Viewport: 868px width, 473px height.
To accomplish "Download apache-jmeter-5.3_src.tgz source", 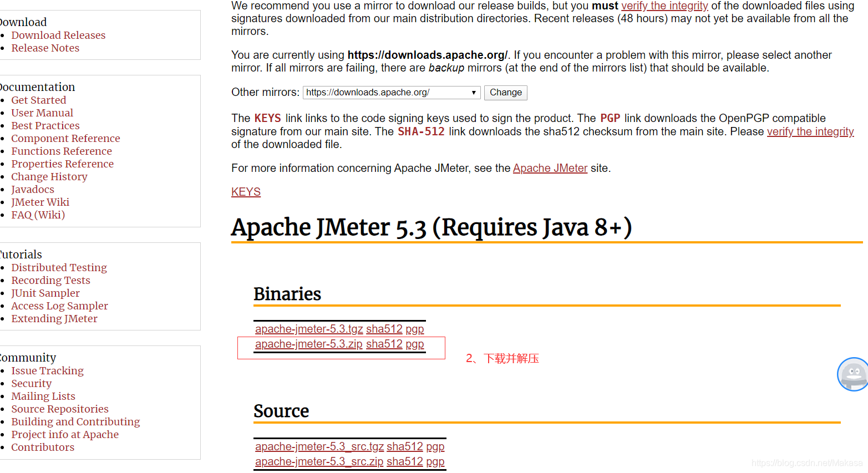I will 319,446.
